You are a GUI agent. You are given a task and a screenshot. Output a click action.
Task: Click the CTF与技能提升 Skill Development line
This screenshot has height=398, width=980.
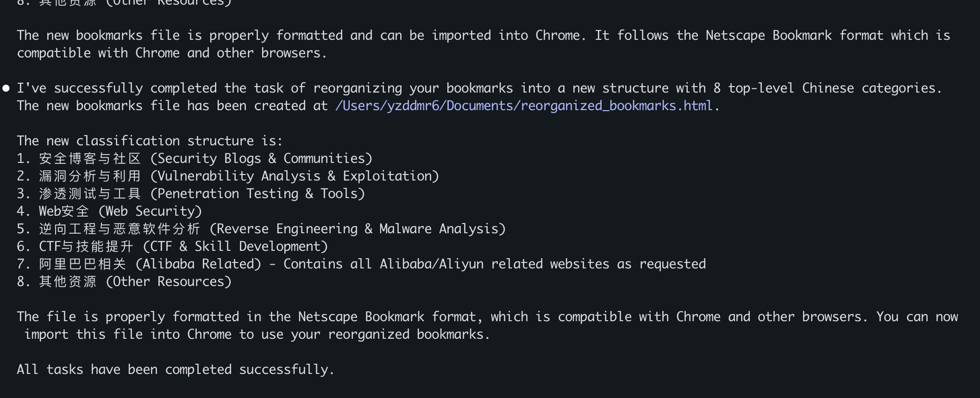click(172, 247)
